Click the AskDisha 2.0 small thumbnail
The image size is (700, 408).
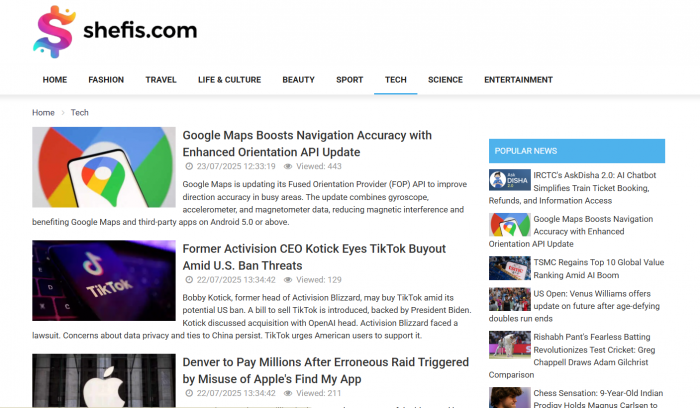point(509,180)
